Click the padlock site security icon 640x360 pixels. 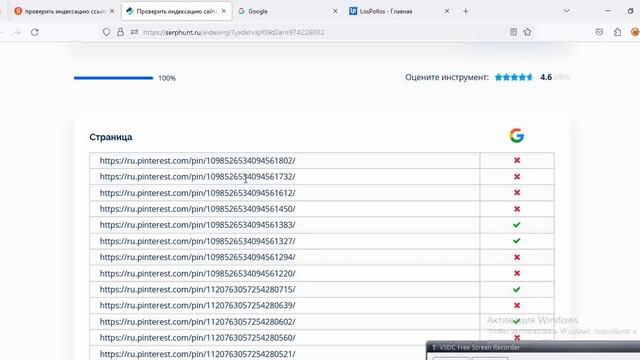[120, 32]
